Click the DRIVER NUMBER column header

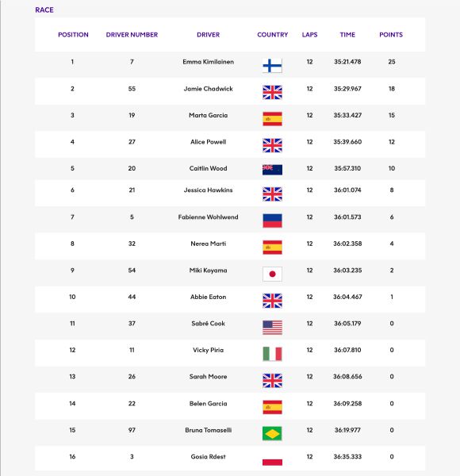(132, 35)
